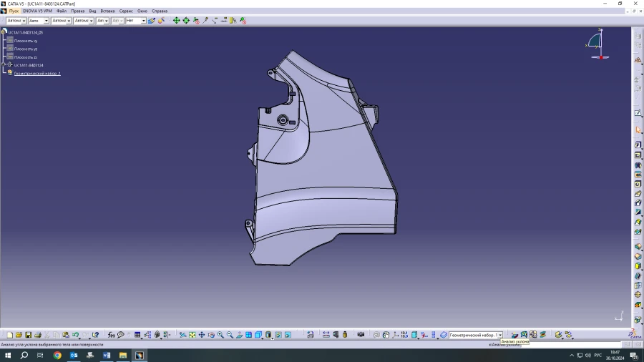Click the view compass in top-right corner

[x=598, y=44]
